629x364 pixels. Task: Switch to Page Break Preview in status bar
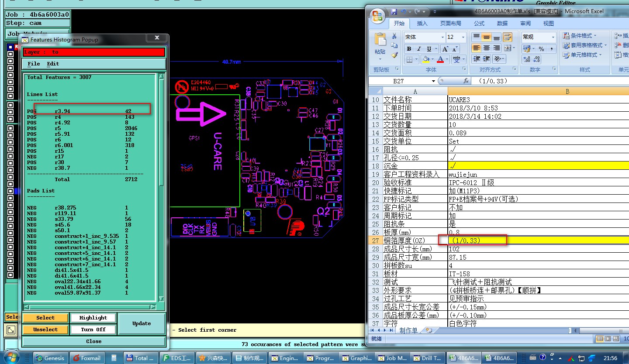[x=615, y=339]
